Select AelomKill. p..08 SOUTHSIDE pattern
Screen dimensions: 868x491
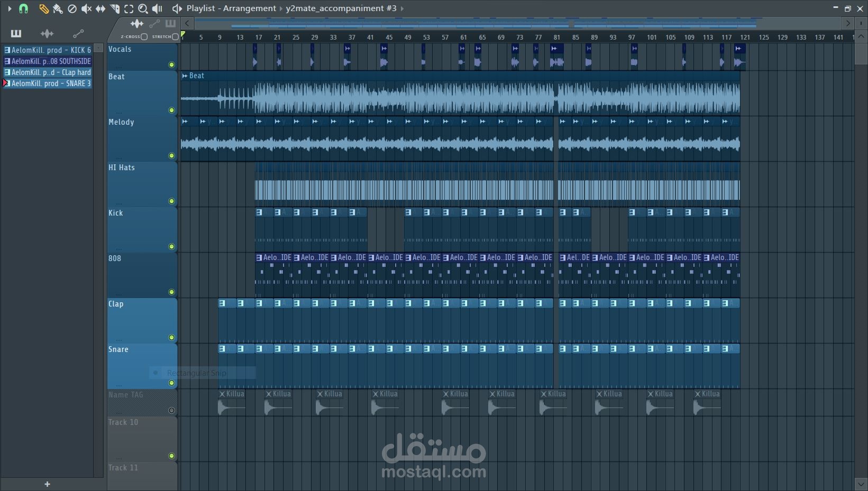48,61
